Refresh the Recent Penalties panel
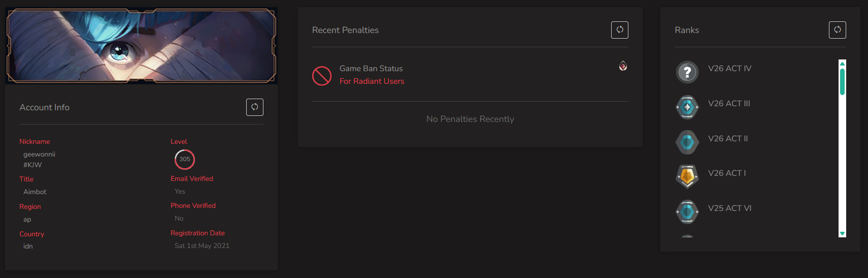This screenshot has height=278, width=868. [x=620, y=30]
